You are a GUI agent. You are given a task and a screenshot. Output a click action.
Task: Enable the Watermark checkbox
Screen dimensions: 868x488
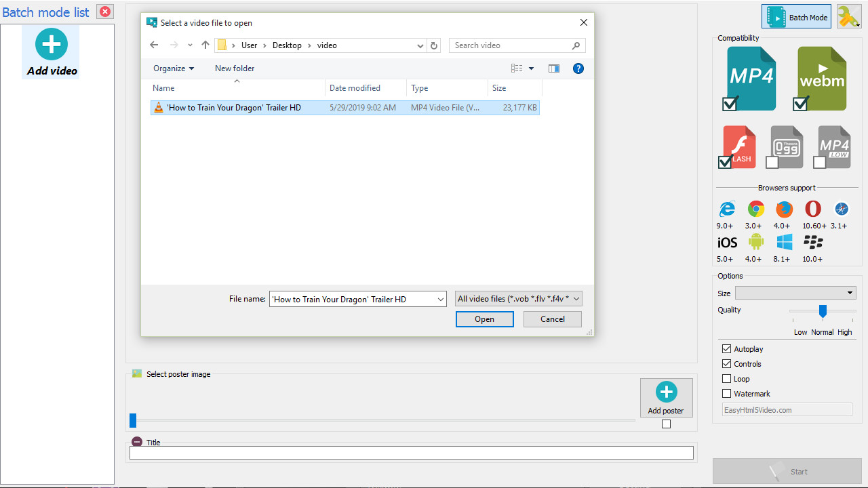click(x=727, y=394)
